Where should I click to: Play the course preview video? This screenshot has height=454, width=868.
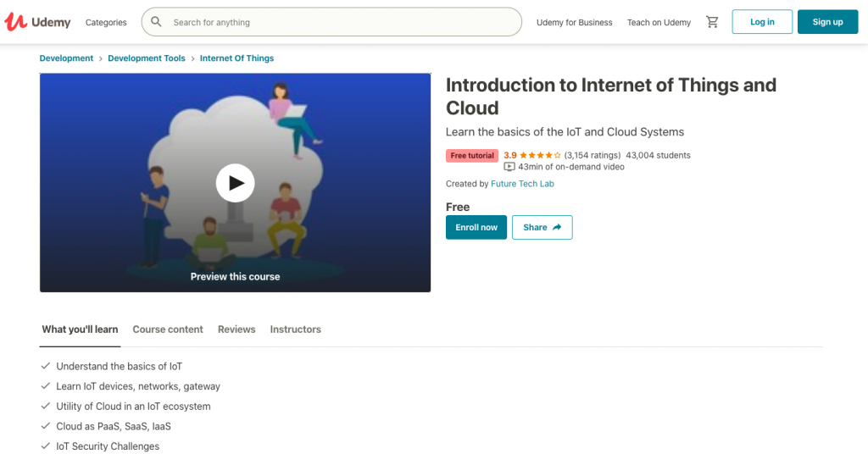[x=236, y=183]
